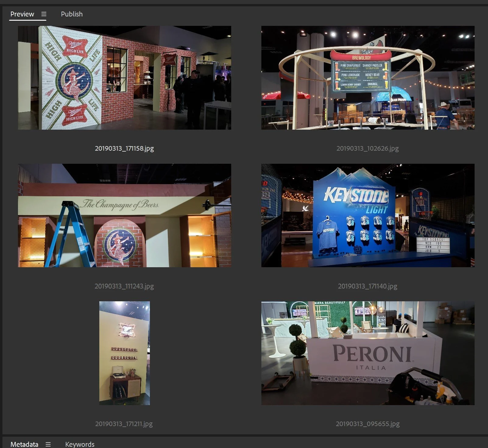Select the Miller High Life brick wall preview image
The width and height of the screenshot is (488, 448).
pos(125,78)
